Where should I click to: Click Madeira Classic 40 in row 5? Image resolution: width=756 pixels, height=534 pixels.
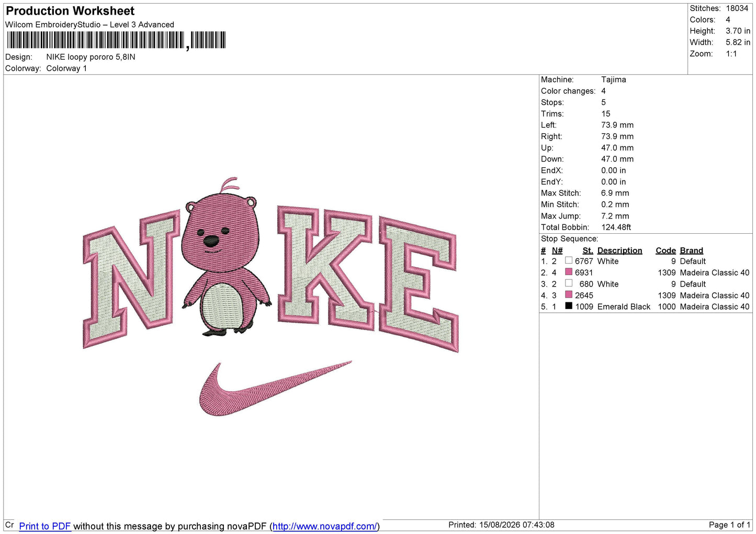[714, 306]
